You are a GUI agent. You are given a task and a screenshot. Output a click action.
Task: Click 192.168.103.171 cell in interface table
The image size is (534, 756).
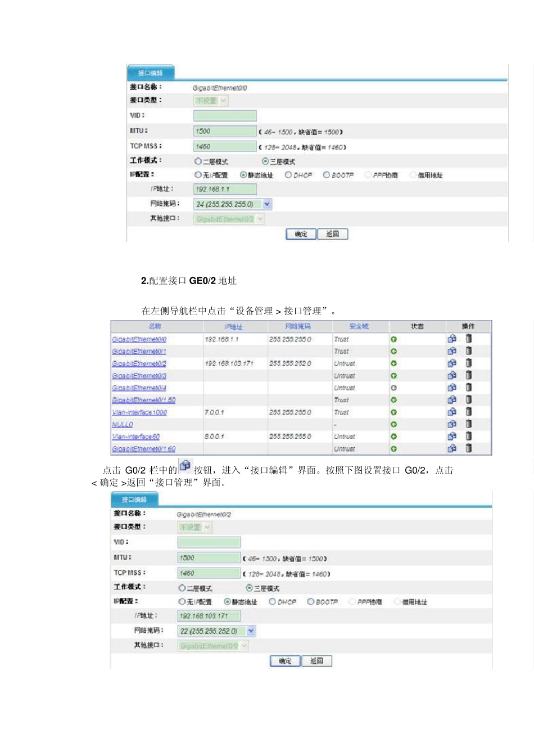click(229, 364)
